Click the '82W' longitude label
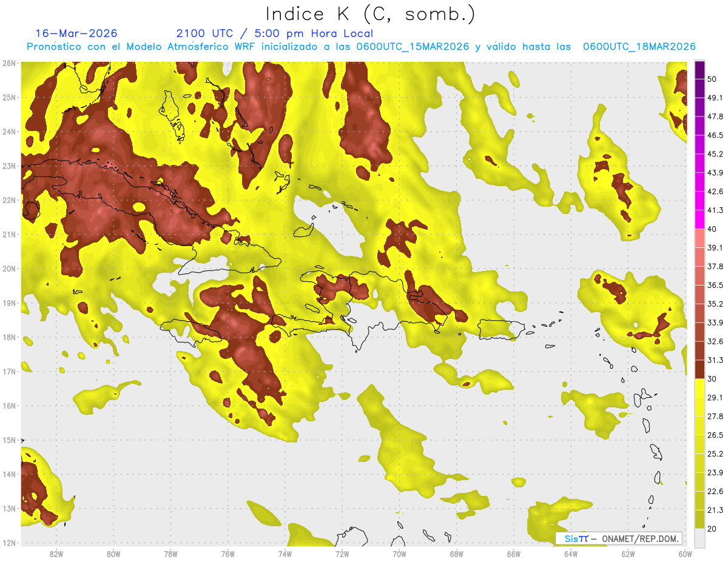 point(56,554)
